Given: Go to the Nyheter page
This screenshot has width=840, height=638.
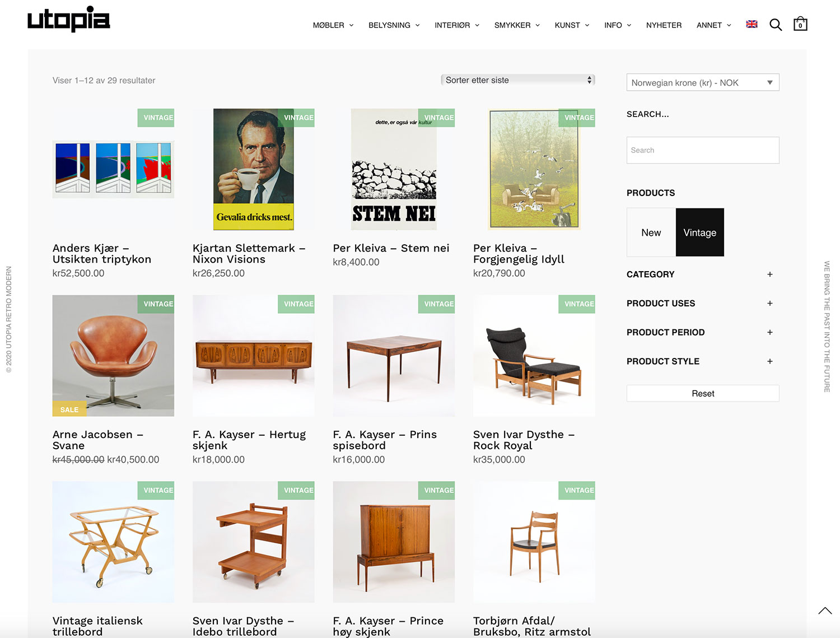Looking at the screenshot, I should 664,25.
